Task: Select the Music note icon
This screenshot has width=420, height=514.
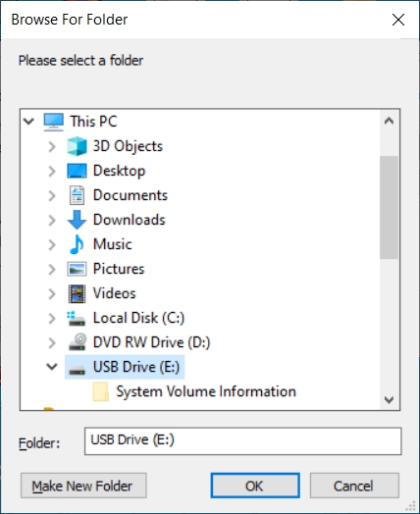Action: point(77,244)
